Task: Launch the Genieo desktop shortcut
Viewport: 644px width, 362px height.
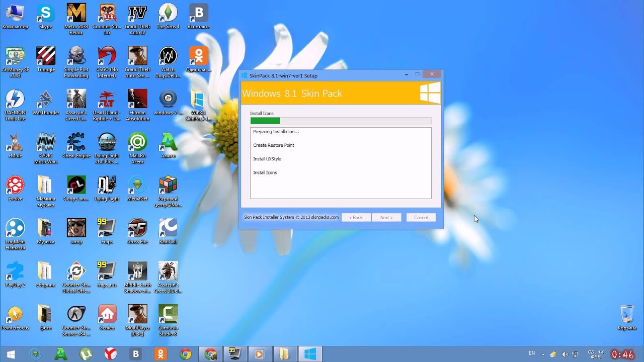Action: coord(107,318)
